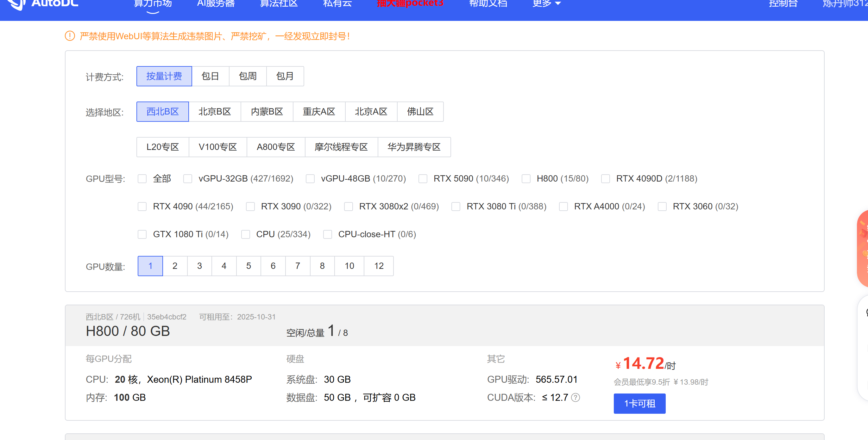Viewport: 868px width, 440px height.
Task: Select the 华为昇腾专区 zone
Action: tap(414, 147)
